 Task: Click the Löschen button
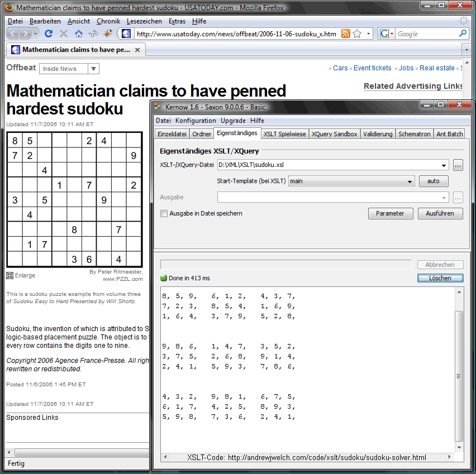click(440, 278)
